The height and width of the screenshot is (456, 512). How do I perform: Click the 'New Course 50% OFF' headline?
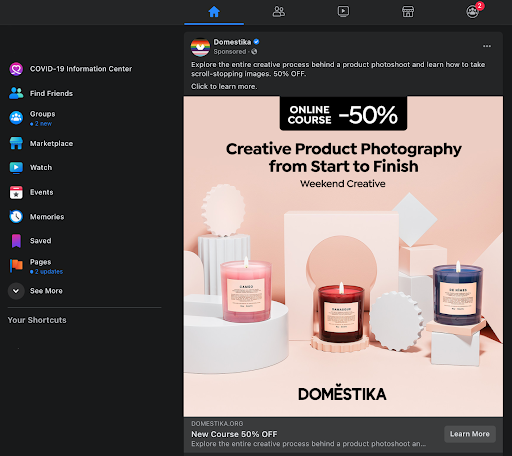[234, 434]
